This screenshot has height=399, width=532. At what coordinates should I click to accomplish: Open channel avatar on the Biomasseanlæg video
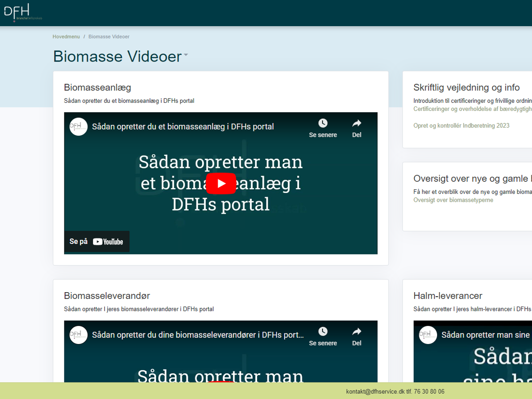click(78, 127)
